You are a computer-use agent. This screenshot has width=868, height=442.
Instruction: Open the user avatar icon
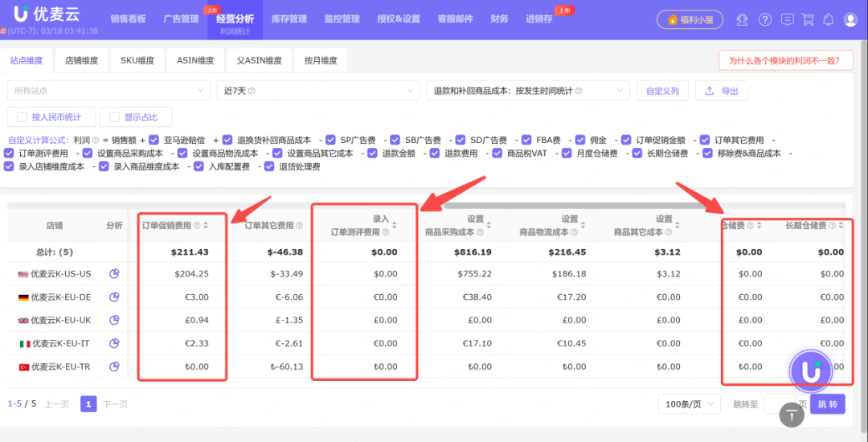[850, 19]
